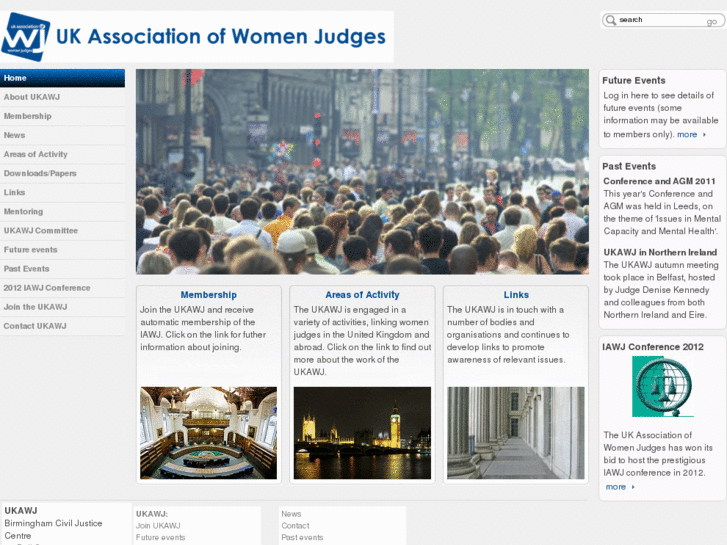This screenshot has height=545, width=727.
Task: Open UKAWJ Committee menu item
Action: click(x=62, y=230)
